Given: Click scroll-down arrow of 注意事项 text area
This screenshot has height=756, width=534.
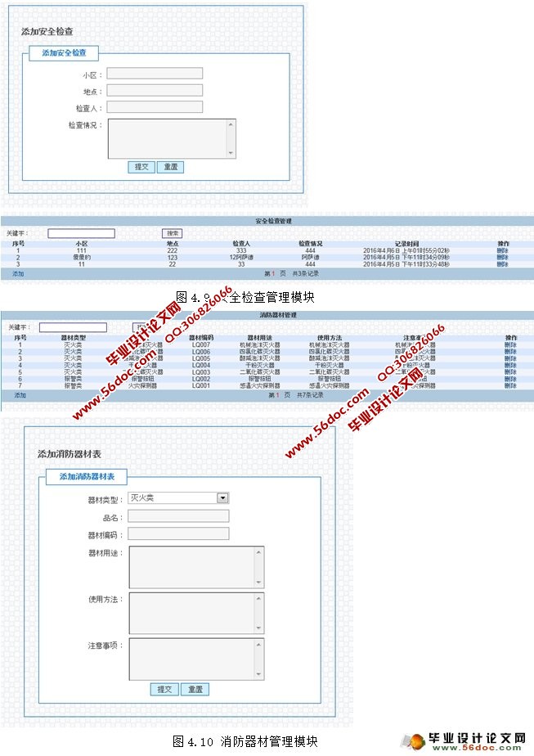Looking at the screenshot, I should point(258,674).
